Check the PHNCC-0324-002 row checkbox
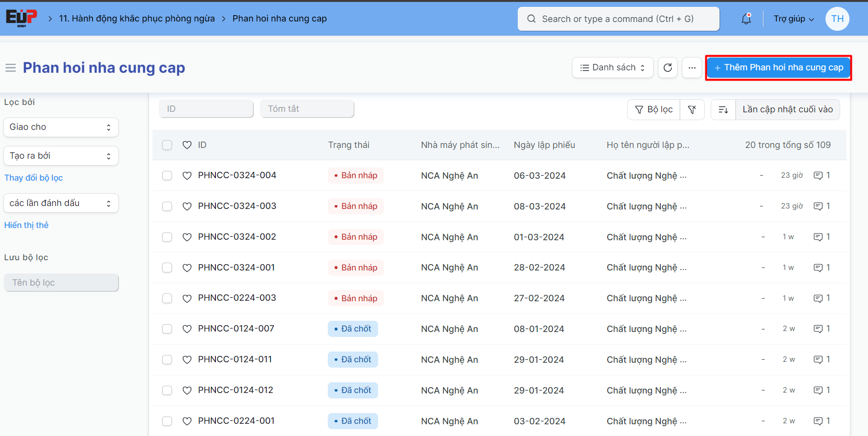This screenshot has width=868, height=436. (167, 237)
